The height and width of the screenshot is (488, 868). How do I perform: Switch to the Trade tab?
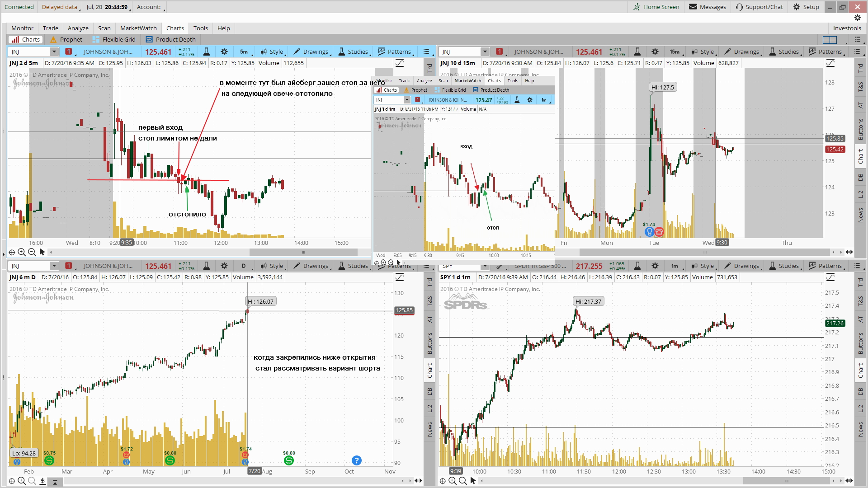pyautogui.click(x=51, y=28)
